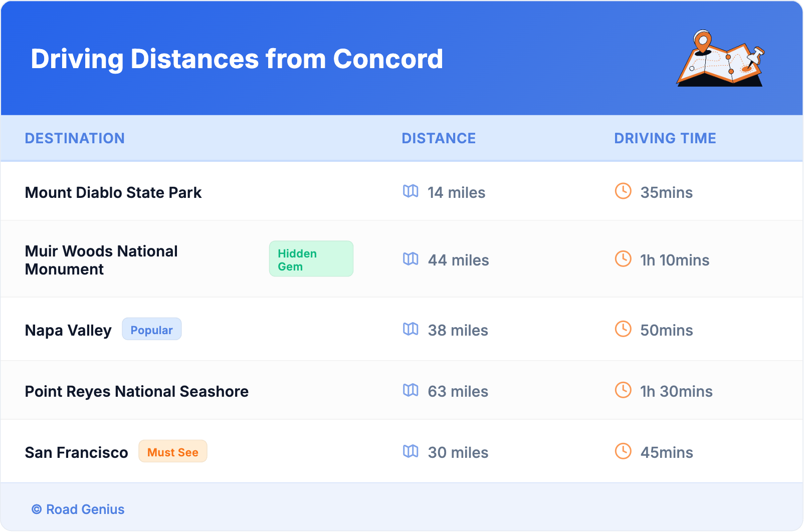The height and width of the screenshot is (532, 804).
Task: Open the Road Genius copyright link
Action: coord(79,509)
